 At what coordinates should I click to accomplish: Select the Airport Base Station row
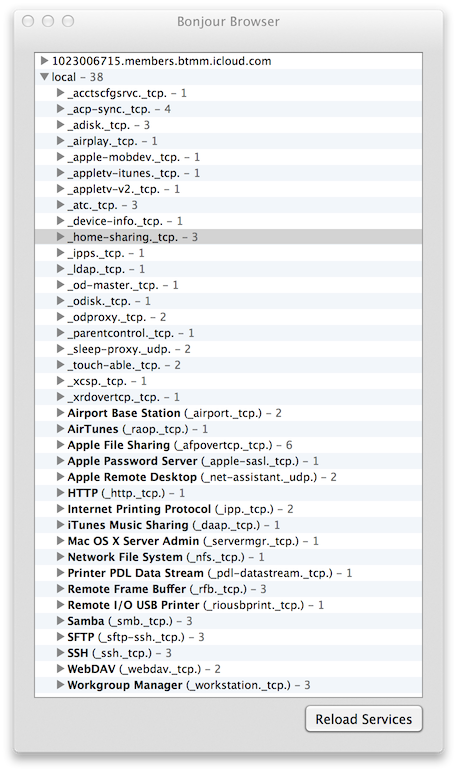[228, 413]
